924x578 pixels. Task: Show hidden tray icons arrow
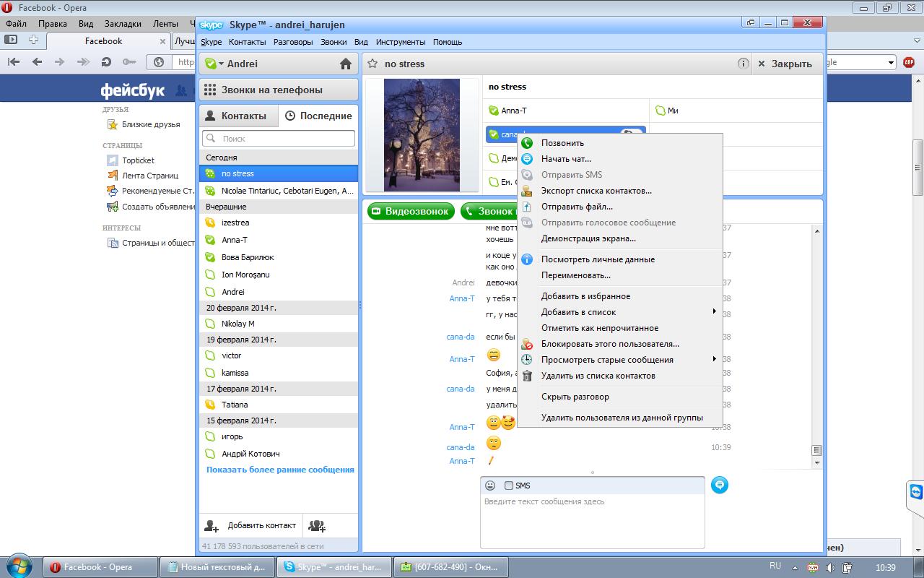[796, 567]
